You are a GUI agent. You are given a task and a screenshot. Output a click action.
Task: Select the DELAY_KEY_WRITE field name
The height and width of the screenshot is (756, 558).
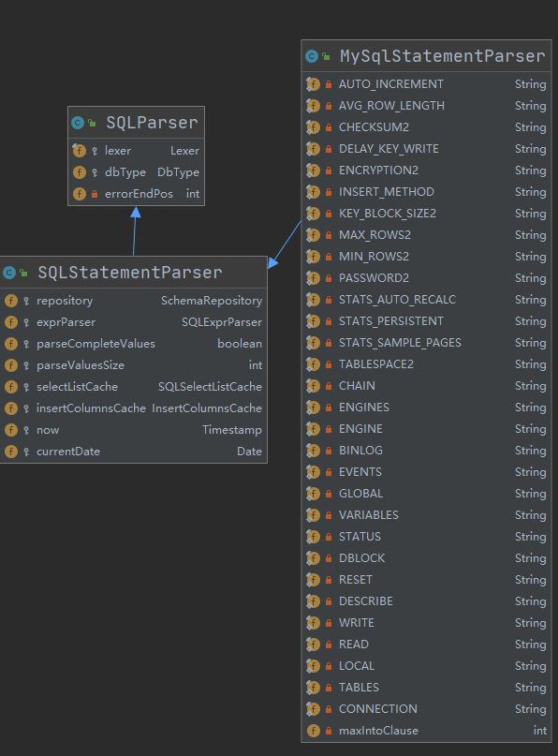(x=389, y=149)
